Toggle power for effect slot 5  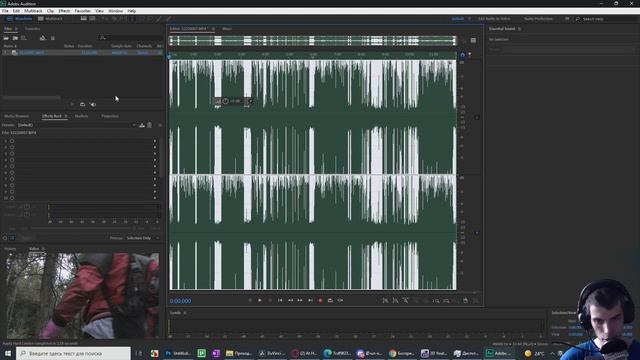tap(12, 166)
